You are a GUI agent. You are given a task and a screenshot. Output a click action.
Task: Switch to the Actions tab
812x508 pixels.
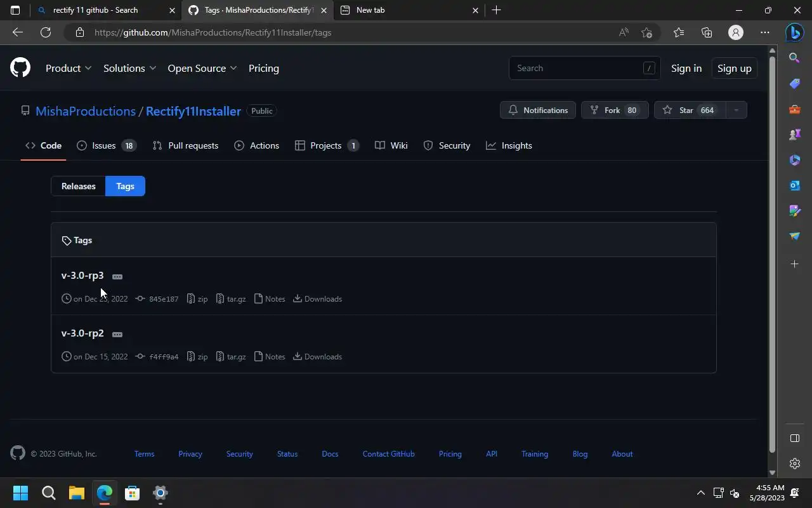(x=256, y=145)
